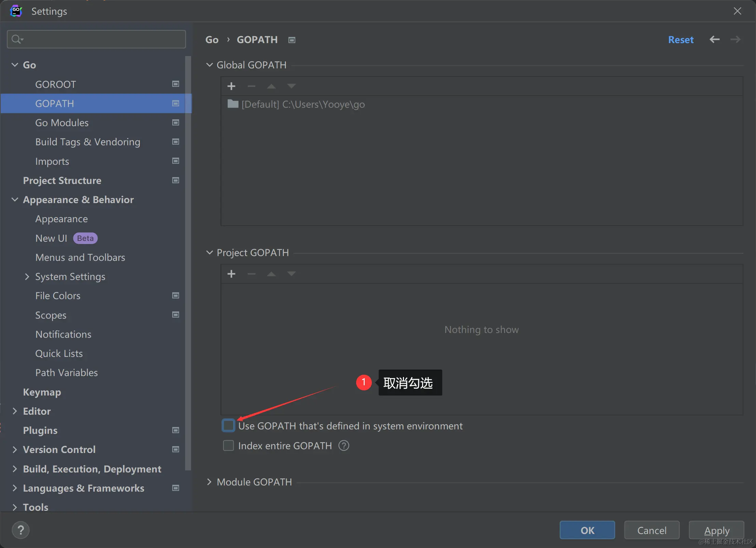
Task: Collapse the Global GOPATH section
Action: [x=210, y=65]
